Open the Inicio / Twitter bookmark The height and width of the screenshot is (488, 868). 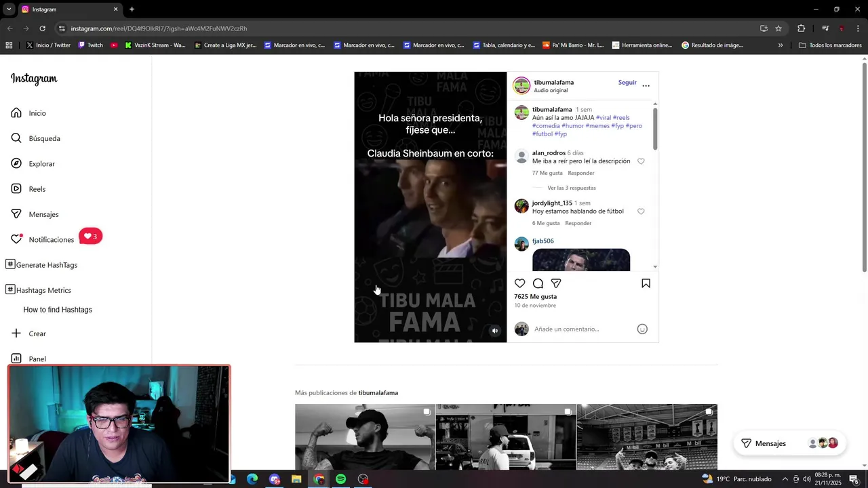(x=48, y=45)
